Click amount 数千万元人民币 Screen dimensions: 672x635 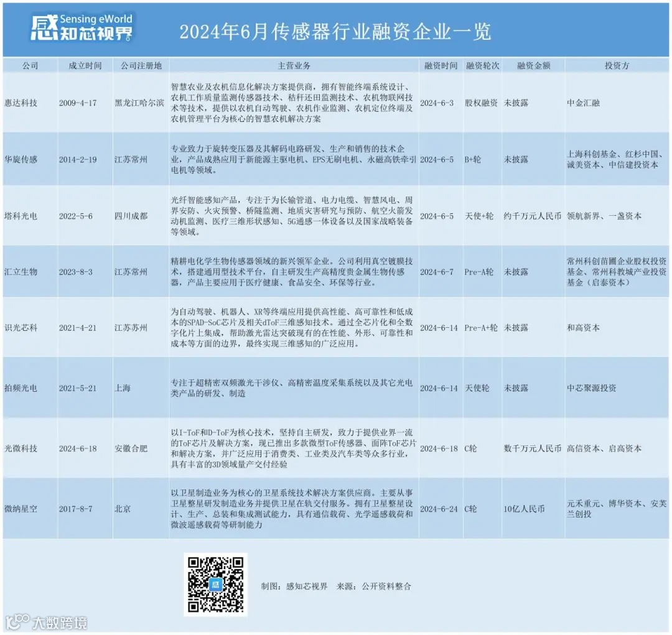[533, 448]
